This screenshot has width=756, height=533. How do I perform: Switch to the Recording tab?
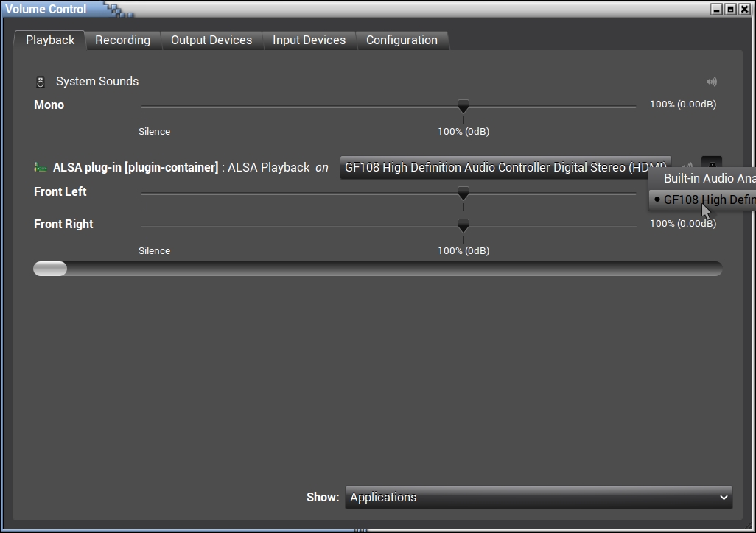[x=122, y=40]
